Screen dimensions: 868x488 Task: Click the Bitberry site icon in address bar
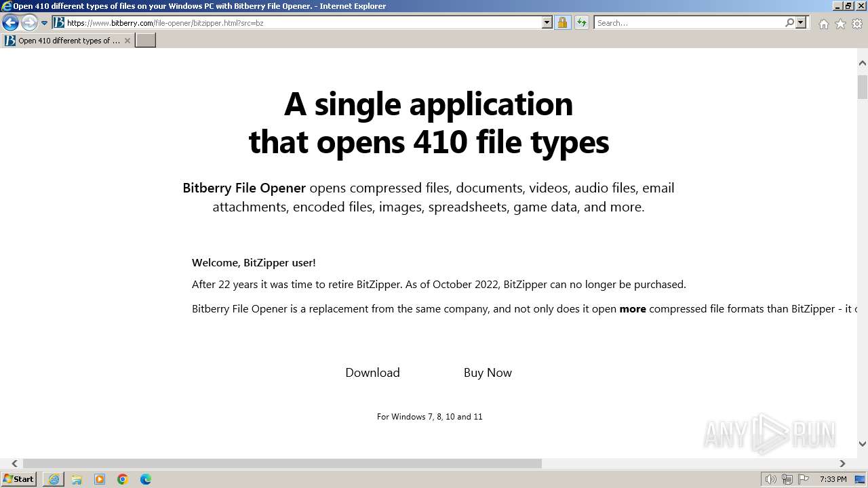click(x=59, y=22)
